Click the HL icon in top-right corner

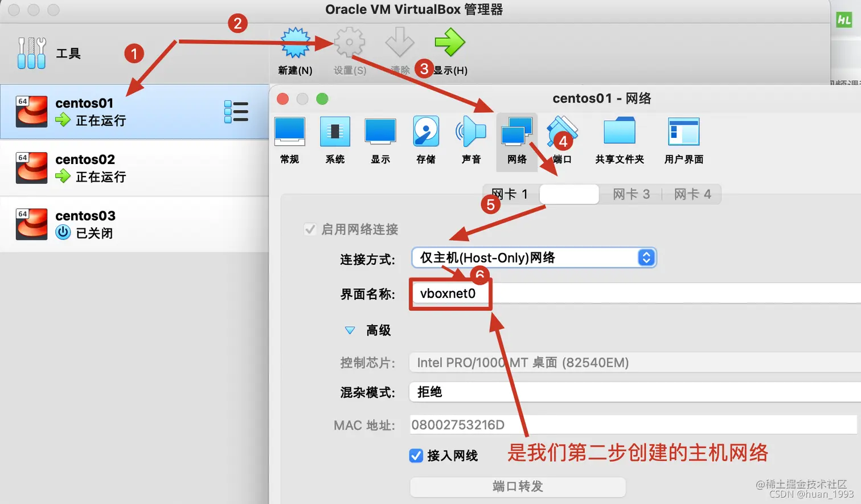pyautogui.click(x=844, y=20)
